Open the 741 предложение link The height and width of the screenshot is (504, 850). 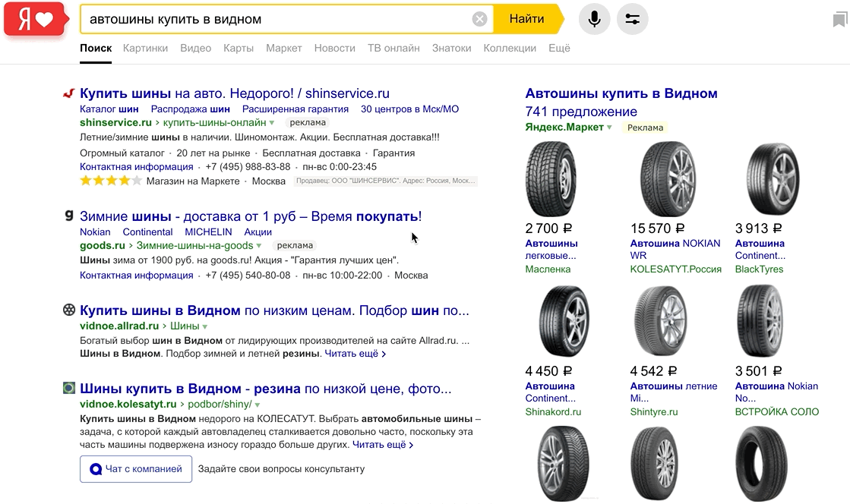click(581, 112)
